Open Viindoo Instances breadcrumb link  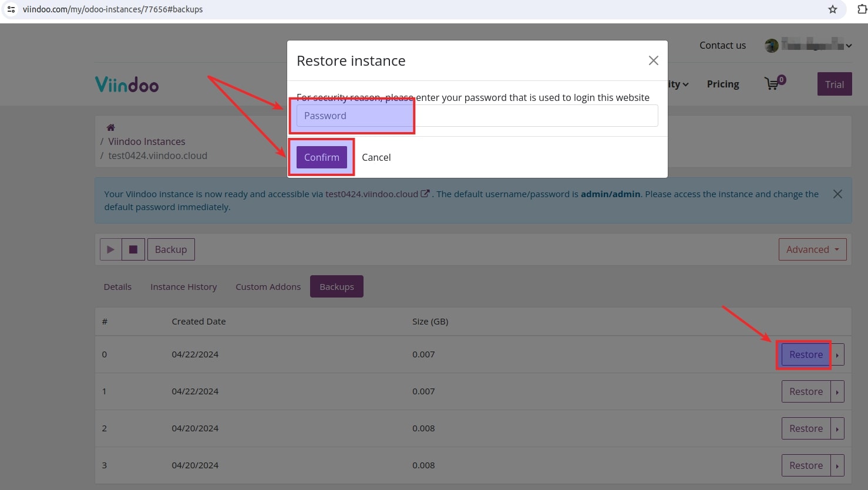[147, 141]
